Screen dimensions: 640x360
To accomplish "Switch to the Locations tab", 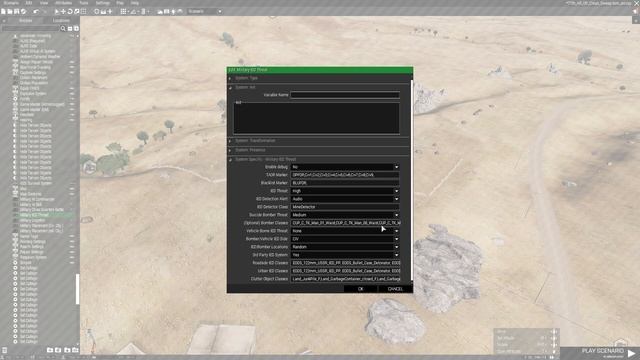I will click(61, 20).
